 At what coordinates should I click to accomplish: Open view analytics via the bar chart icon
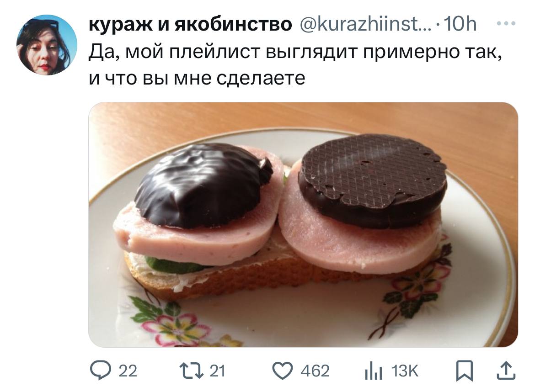click(373, 371)
